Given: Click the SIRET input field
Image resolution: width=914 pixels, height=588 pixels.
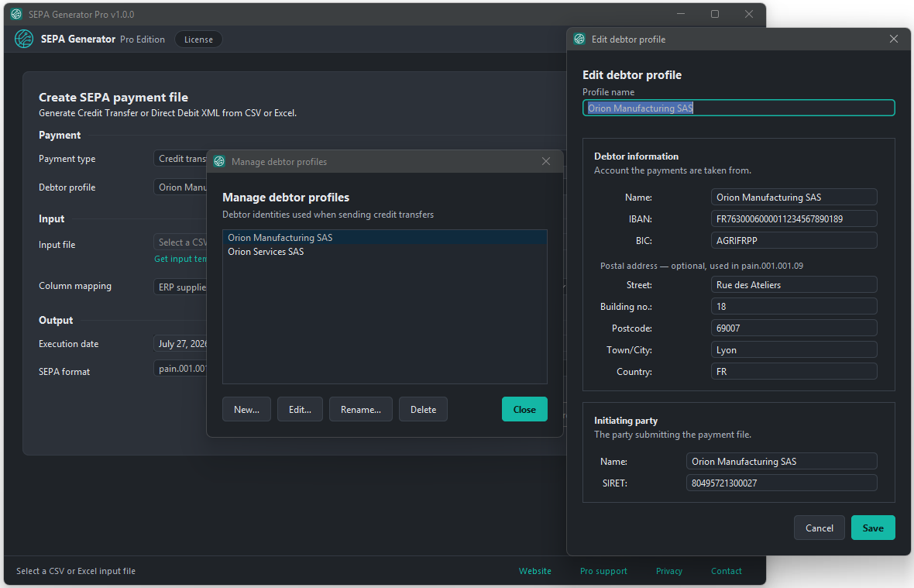Looking at the screenshot, I should coord(782,483).
